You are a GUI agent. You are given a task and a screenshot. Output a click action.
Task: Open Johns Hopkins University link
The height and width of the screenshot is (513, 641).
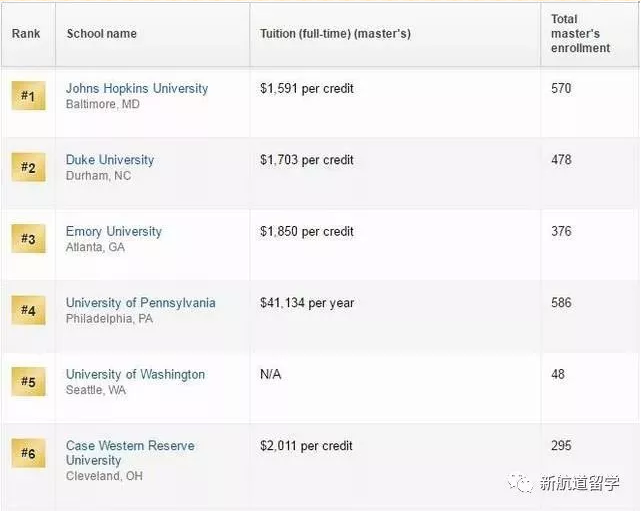coord(137,88)
